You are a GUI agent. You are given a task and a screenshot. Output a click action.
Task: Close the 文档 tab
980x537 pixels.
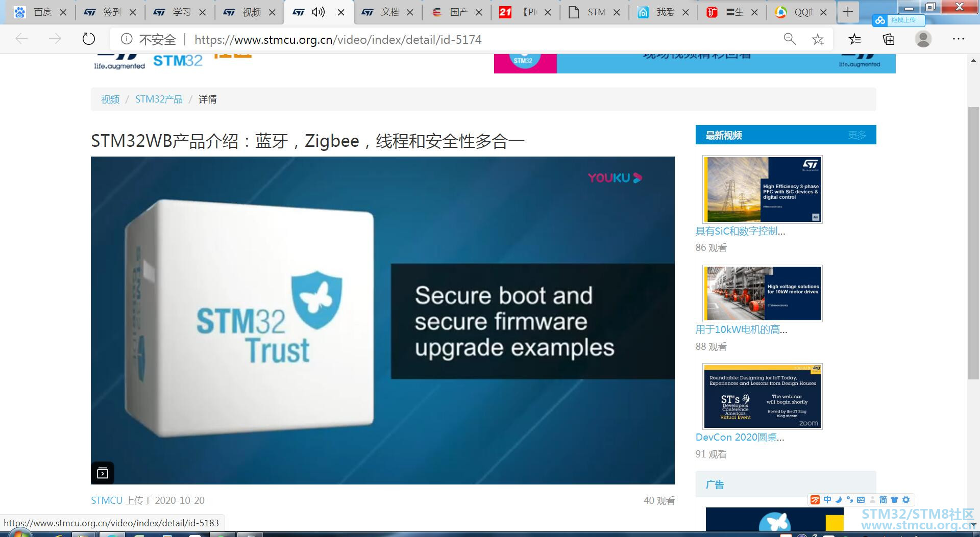pyautogui.click(x=410, y=12)
